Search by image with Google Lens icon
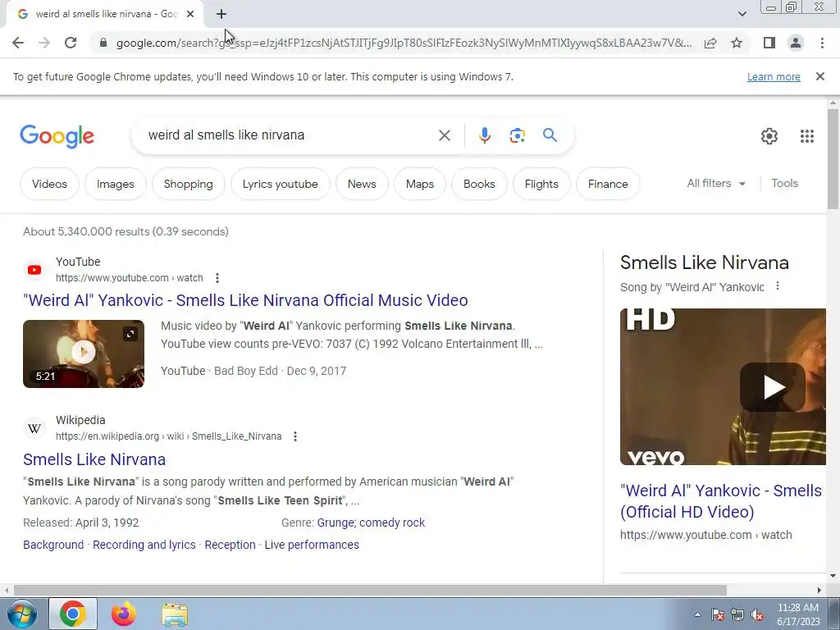 click(x=517, y=135)
